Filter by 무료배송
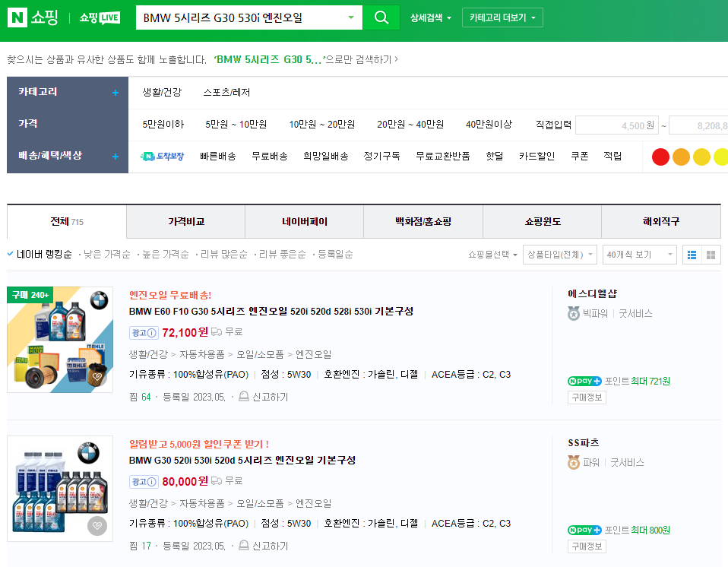 [269, 157]
